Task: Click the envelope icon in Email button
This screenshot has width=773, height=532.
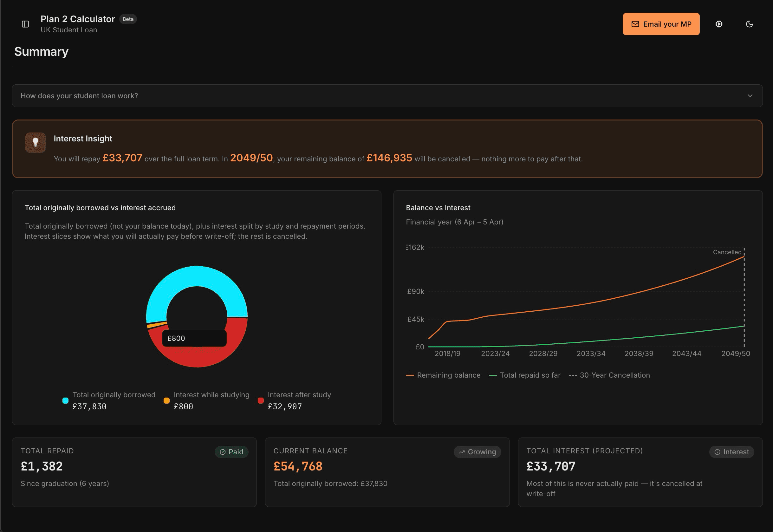Action: (x=635, y=24)
